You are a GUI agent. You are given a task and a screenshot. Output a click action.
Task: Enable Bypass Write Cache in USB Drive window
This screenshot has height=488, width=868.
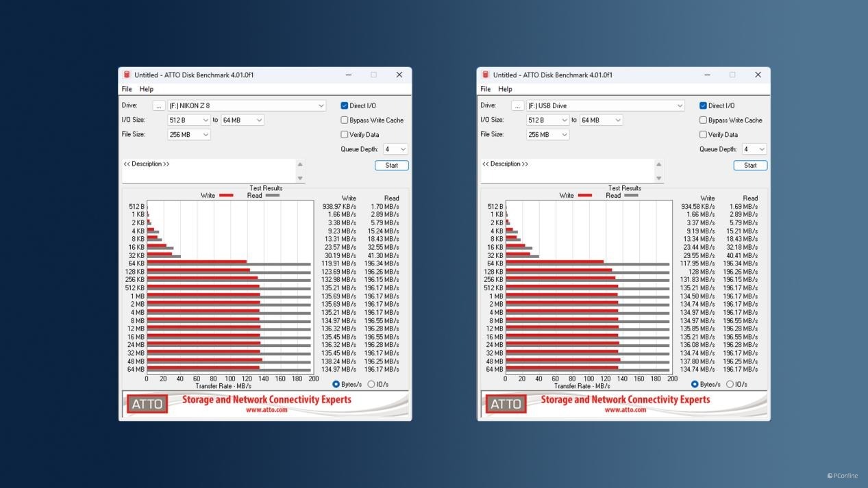[703, 120]
